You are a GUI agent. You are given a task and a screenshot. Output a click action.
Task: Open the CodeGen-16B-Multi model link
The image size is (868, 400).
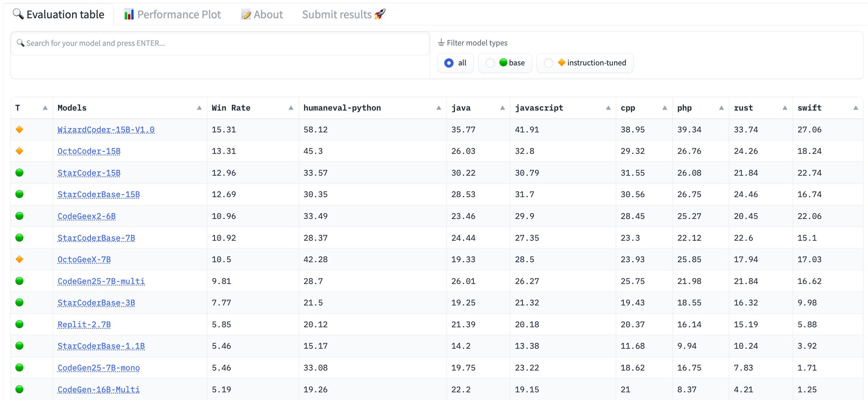tap(99, 389)
